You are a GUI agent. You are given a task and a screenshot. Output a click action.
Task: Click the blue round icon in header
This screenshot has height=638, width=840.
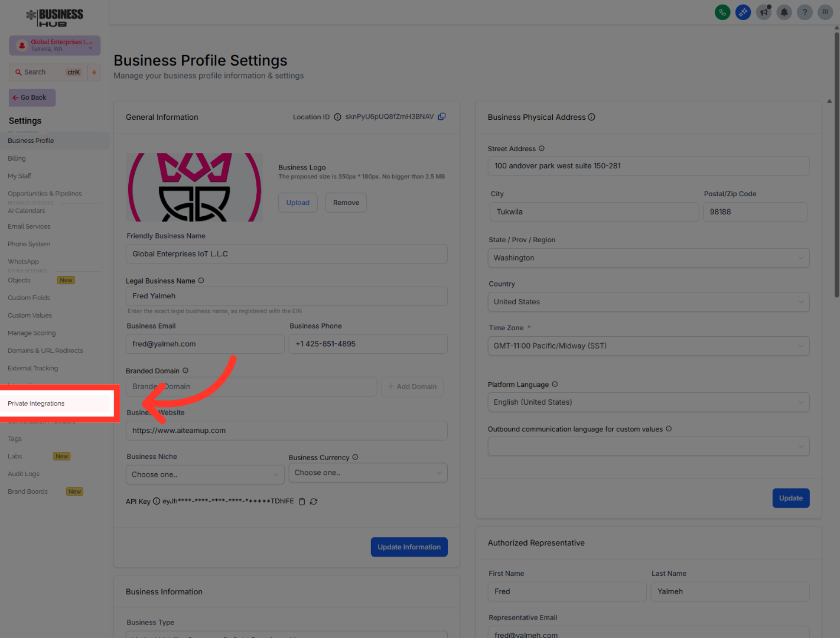743,12
